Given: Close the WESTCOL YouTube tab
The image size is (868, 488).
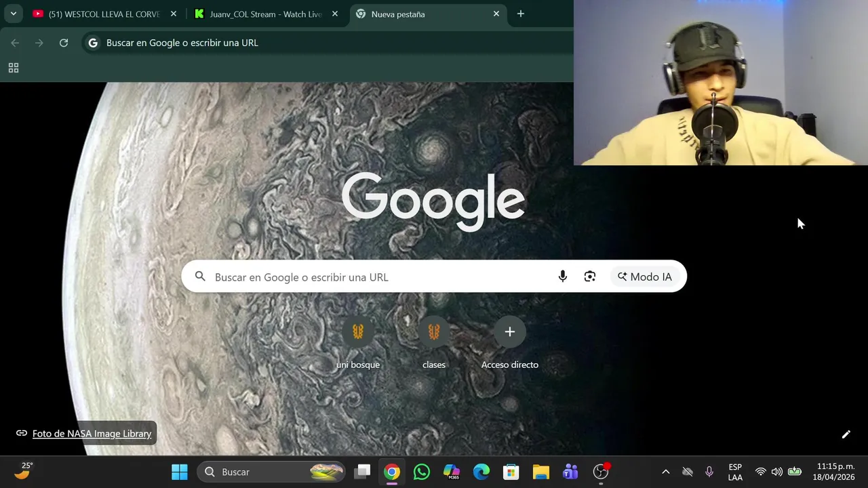Looking at the screenshot, I should tap(174, 14).
